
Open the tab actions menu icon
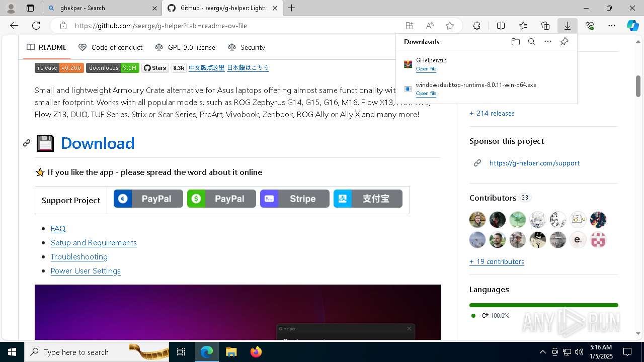point(30,8)
